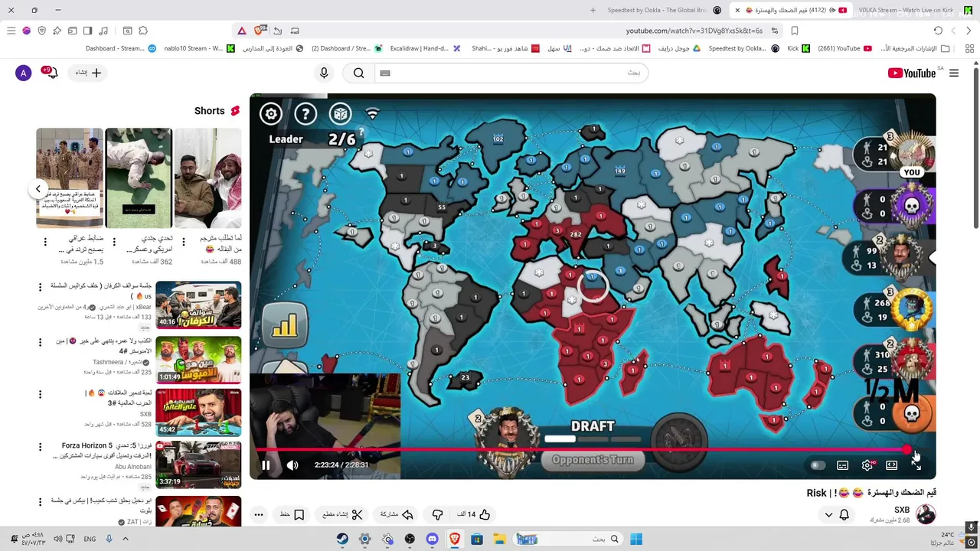Open Windows Start menu
980x551 pixels.
636,539
